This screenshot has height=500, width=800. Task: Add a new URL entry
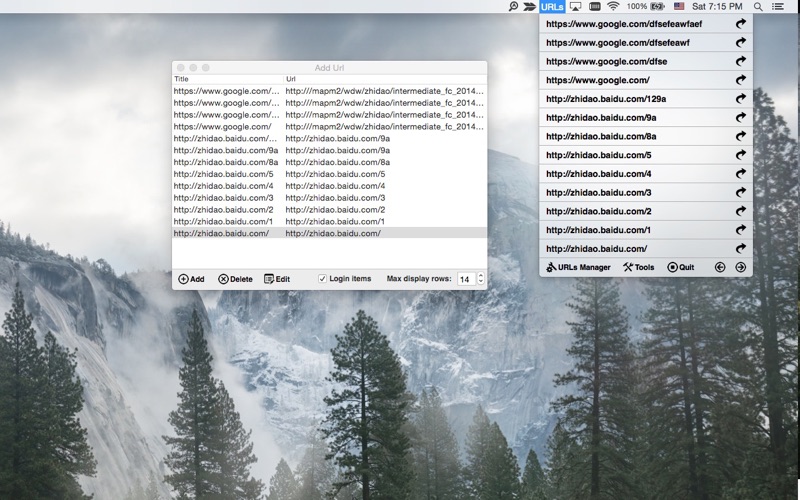(191, 279)
